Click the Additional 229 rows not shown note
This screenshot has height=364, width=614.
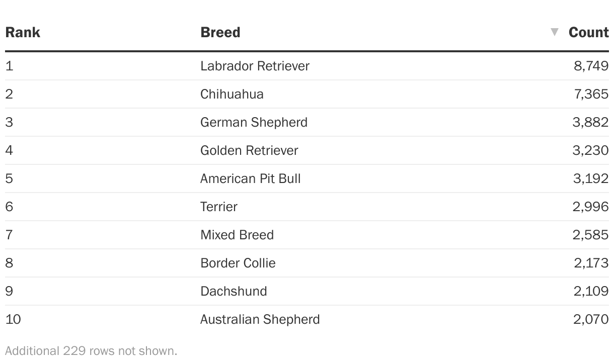[91, 350]
